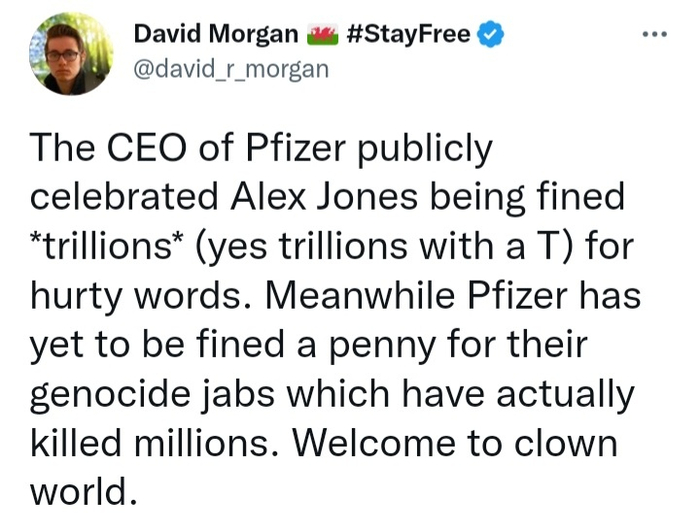This screenshot has height=532, width=700.
Task: Click the #StayFree text in the name
Action: [406, 34]
